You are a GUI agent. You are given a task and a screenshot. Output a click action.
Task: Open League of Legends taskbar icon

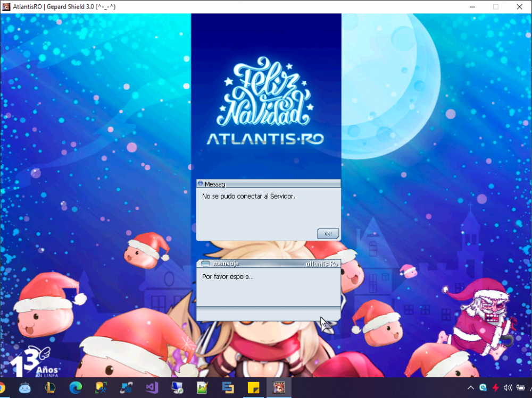(x=50, y=388)
